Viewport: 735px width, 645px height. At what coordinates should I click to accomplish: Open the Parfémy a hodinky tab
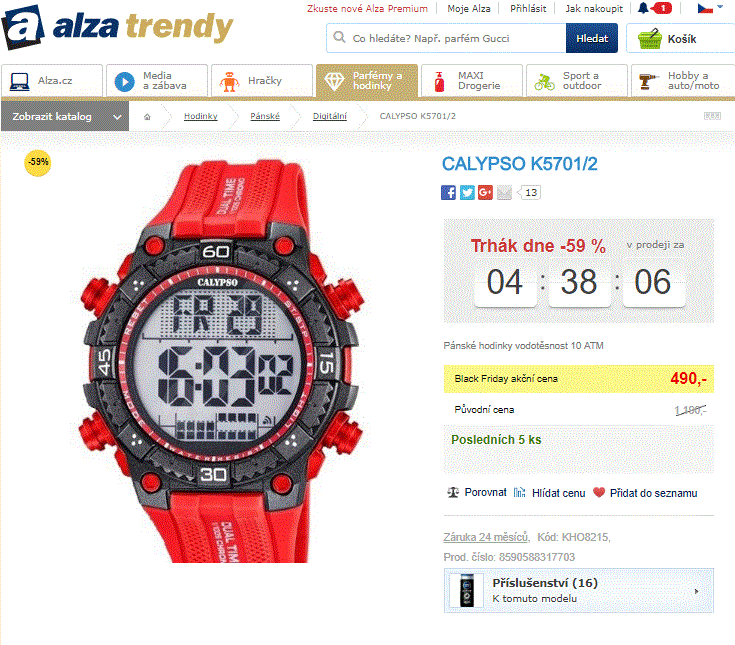pyautogui.click(x=367, y=81)
